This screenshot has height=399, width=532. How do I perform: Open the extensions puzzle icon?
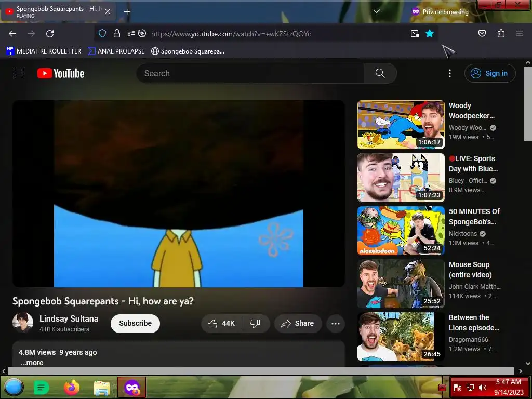[501, 33]
